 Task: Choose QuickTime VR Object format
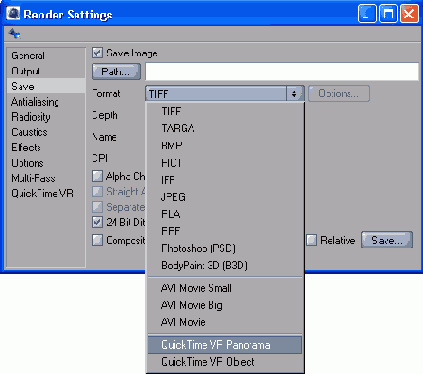tap(225, 362)
